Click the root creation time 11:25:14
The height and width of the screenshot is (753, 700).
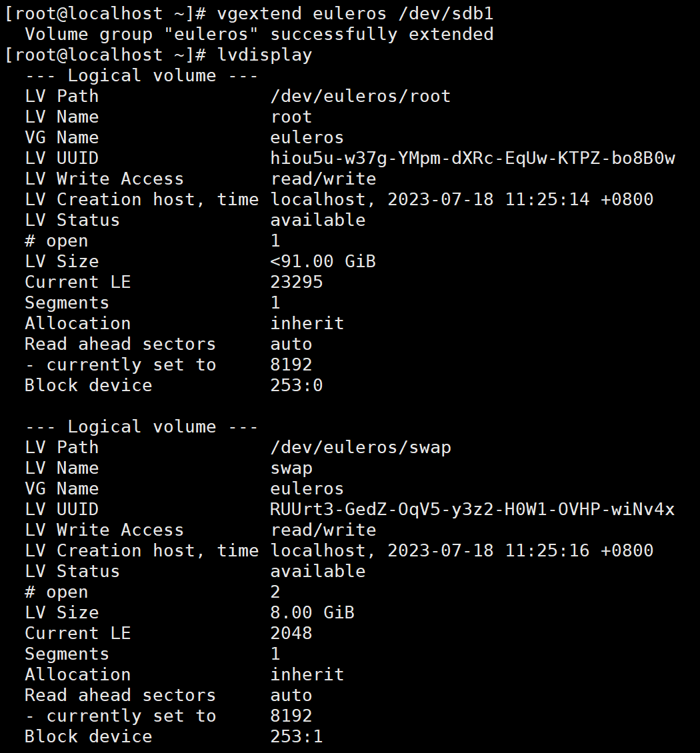coord(547,199)
